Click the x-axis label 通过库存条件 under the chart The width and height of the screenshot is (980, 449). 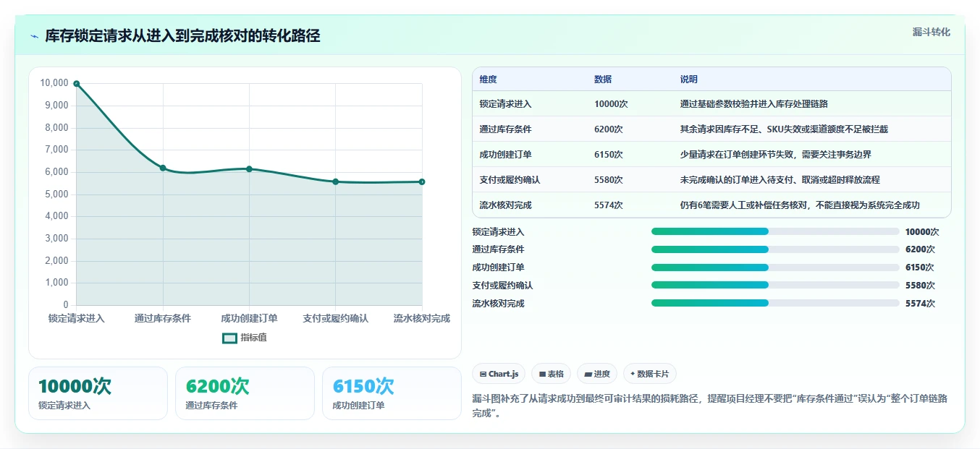[163, 318]
